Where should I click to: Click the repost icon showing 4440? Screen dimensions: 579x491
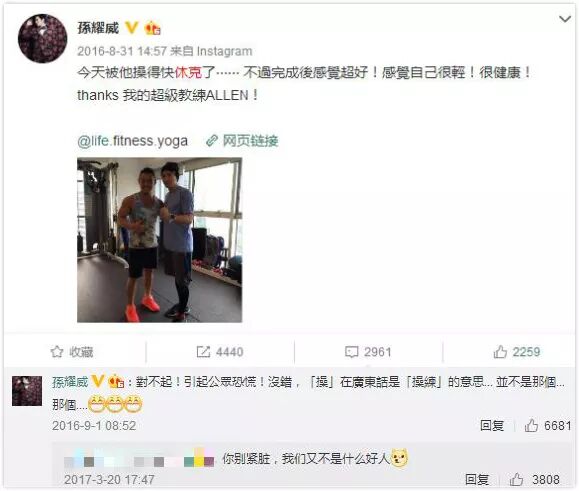(x=220, y=352)
